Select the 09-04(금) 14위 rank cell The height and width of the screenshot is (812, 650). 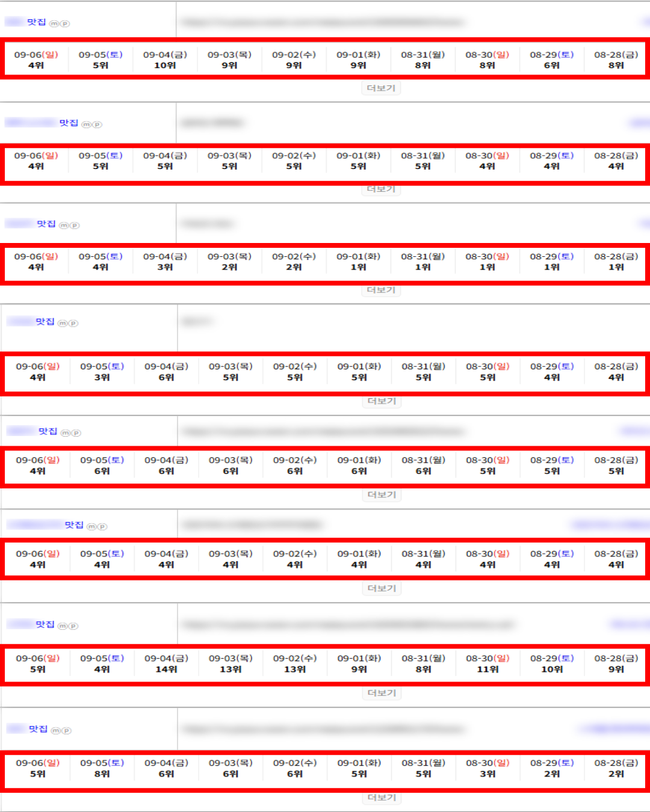coord(166,664)
